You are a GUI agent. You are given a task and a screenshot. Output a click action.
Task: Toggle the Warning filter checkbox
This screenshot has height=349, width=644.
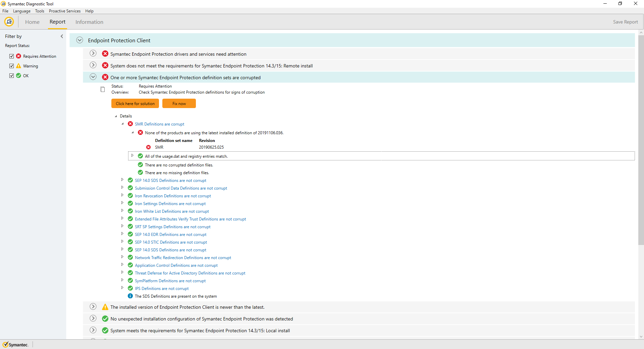[12, 66]
